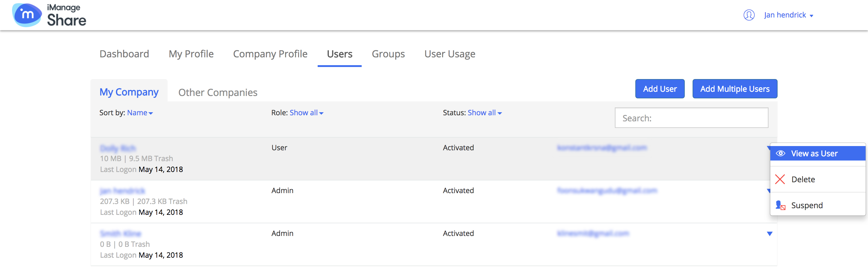Open the Role Show all filter
This screenshot has height=277, width=868.
306,113
